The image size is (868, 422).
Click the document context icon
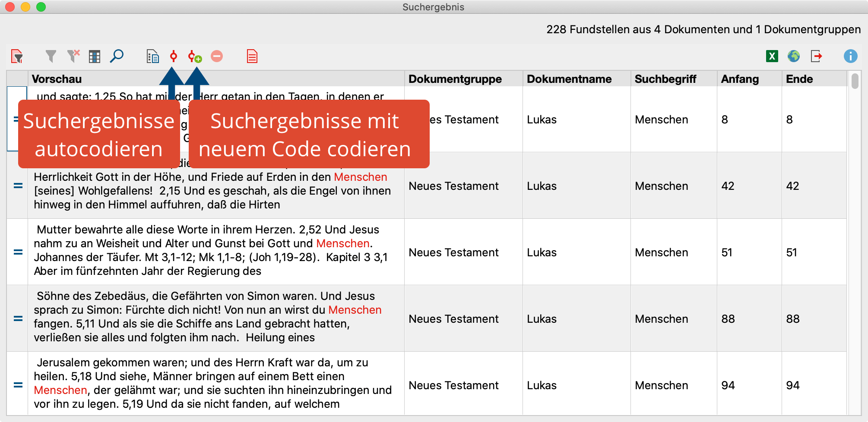pyautogui.click(x=153, y=56)
